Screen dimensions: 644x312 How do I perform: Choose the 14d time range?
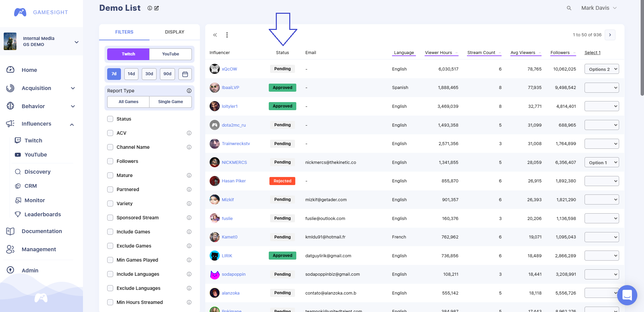[131, 74]
